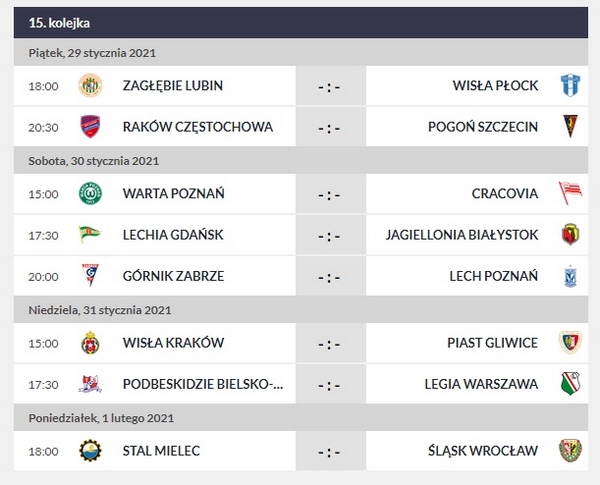Click the Jagiellonia Białystok club crest

tap(569, 234)
